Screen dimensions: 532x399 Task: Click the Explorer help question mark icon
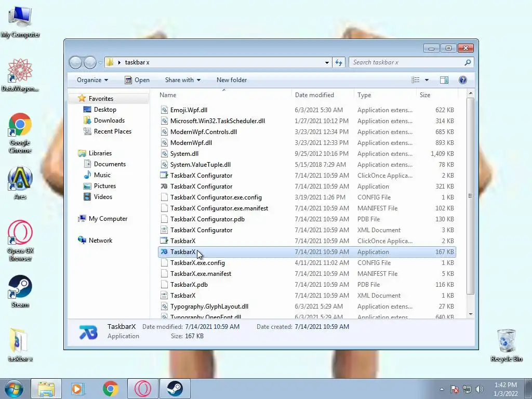point(463,80)
